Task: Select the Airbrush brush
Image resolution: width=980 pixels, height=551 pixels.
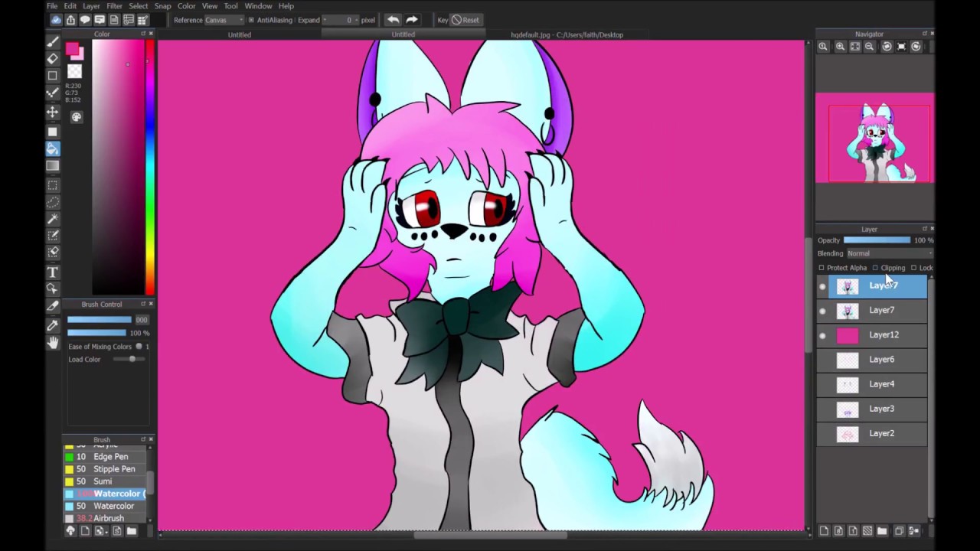Action: click(105, 518)
